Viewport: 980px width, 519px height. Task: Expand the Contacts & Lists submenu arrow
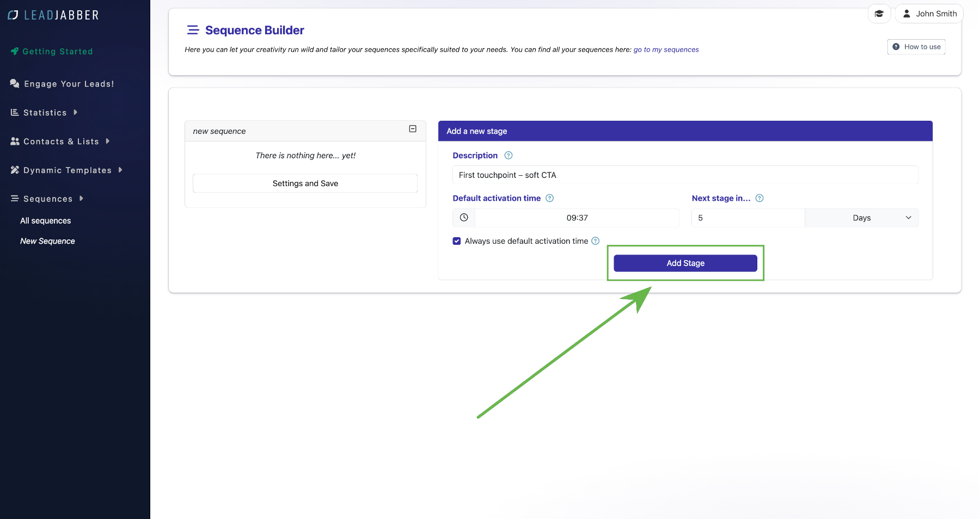(108, 141)
